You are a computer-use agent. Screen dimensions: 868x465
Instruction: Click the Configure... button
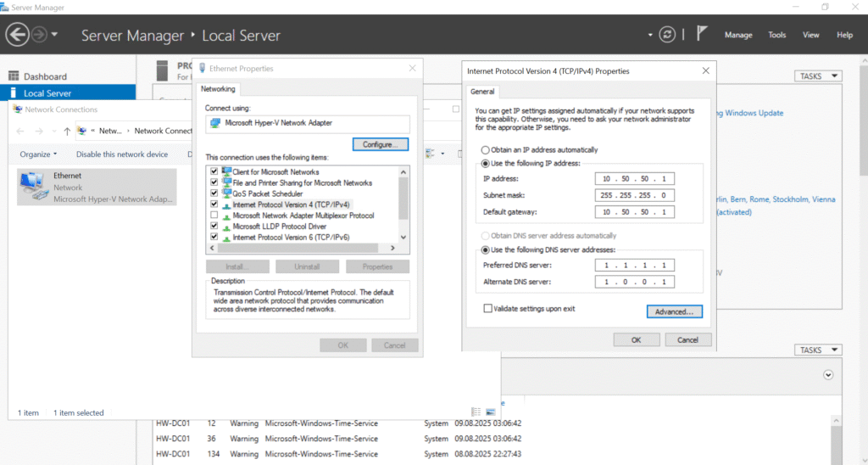380,145
